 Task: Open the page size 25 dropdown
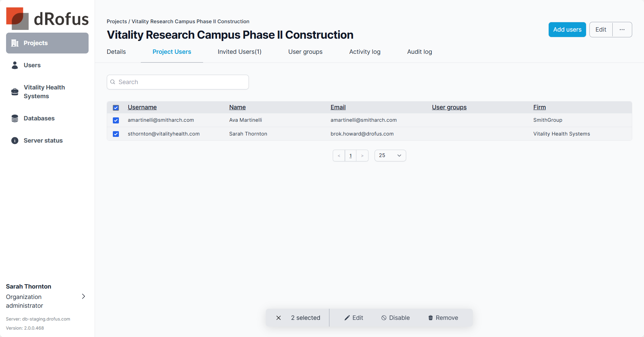pyautogui.click(x=390, y=155)
